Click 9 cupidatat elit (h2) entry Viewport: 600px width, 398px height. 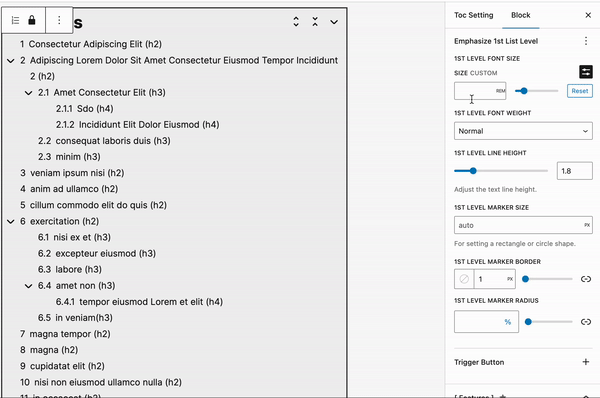point(62,366)
